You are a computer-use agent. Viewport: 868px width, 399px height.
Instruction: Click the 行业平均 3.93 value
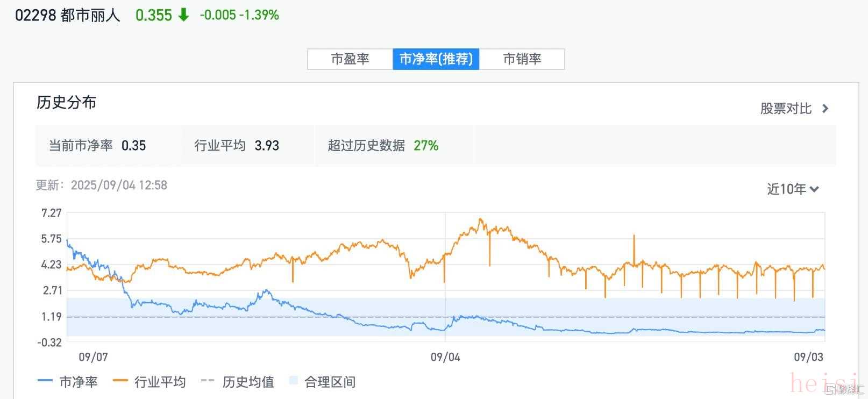coord(267,146)
